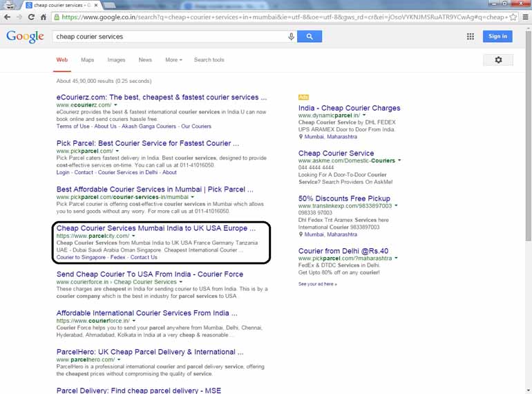
Task: Open a new browser tab
Action: pyautogui.click(x=108, y=5)
